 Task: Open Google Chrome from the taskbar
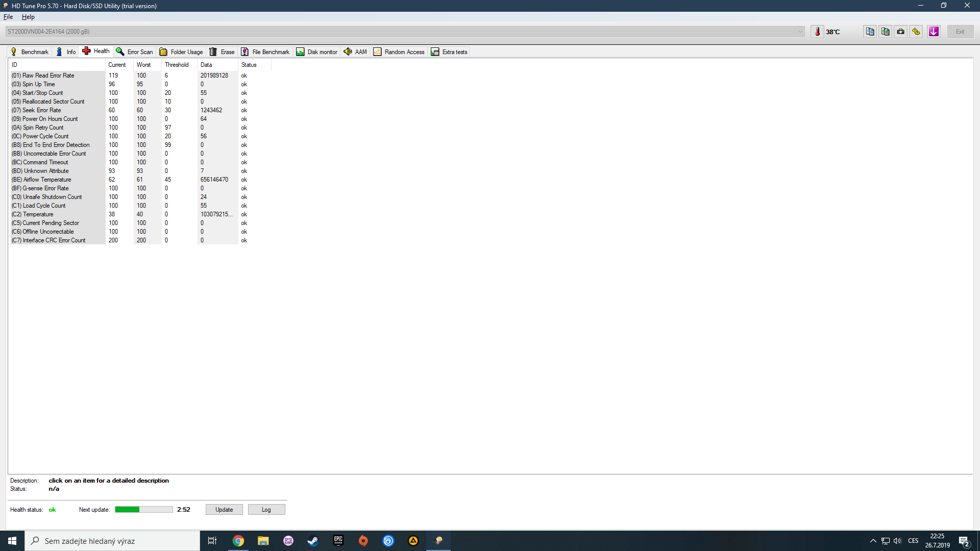[238, 541]
